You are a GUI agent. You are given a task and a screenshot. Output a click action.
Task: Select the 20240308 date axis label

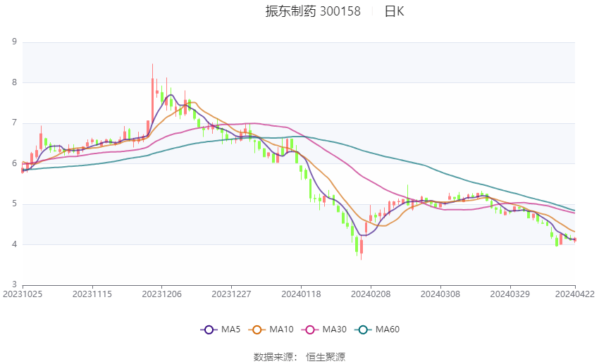coord(440,294)
